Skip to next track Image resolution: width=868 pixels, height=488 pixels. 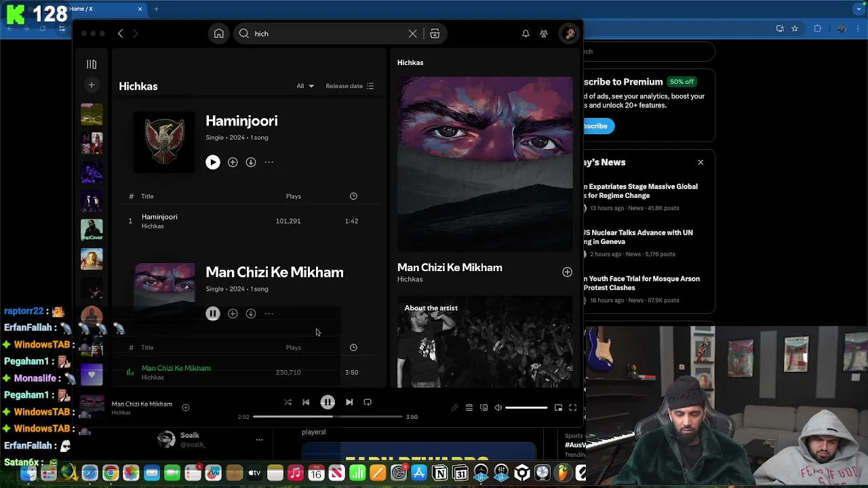pos(349,403)
